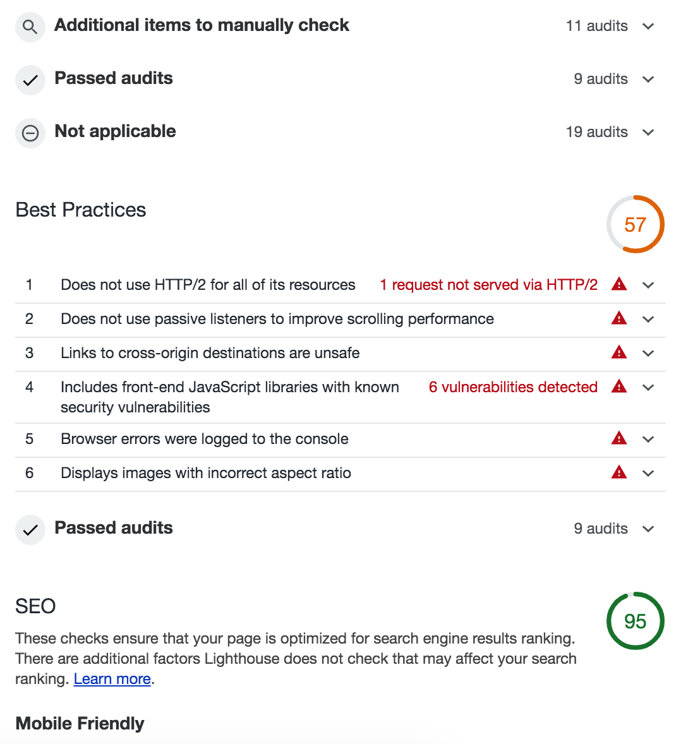Click the checkmark icon of top Passed audits
700x744 pixels.
tap(30, 80)
